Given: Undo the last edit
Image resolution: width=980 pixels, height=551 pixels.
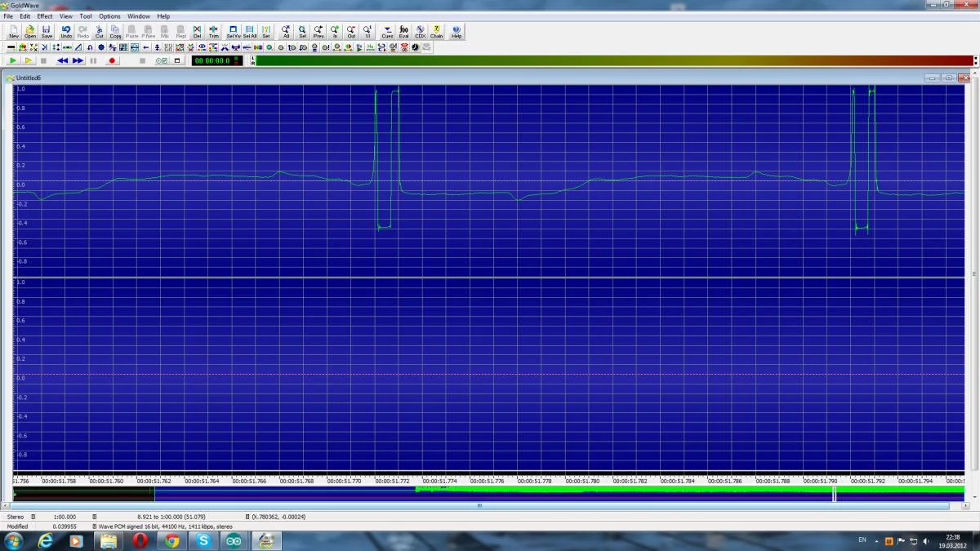Looking at the screenshot, I should 66,32.
